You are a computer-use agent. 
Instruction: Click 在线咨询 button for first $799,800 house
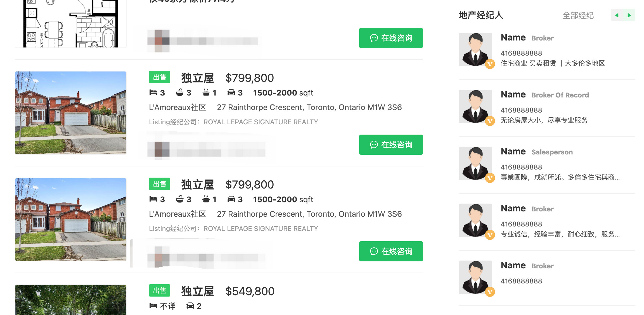(391, 145)
